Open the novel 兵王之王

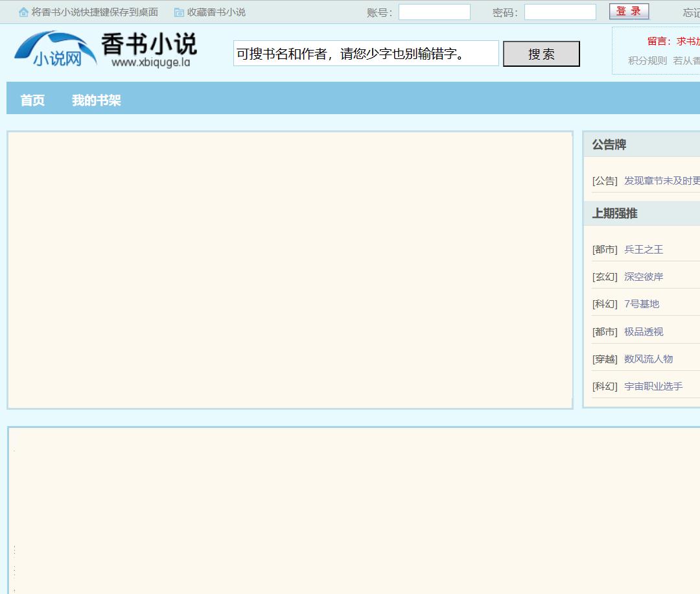(644, 250)
